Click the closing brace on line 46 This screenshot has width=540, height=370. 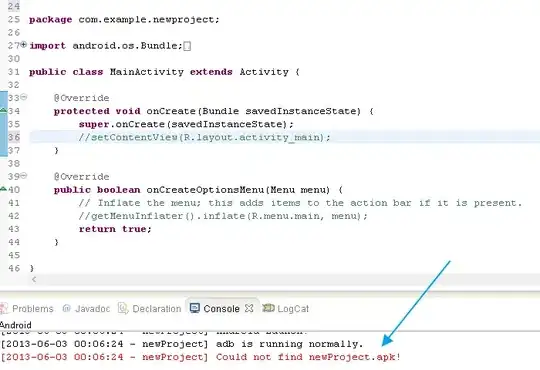32,268
